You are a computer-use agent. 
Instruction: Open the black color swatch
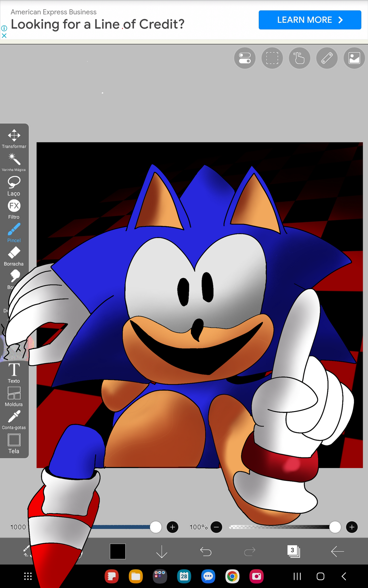point(118,551)
